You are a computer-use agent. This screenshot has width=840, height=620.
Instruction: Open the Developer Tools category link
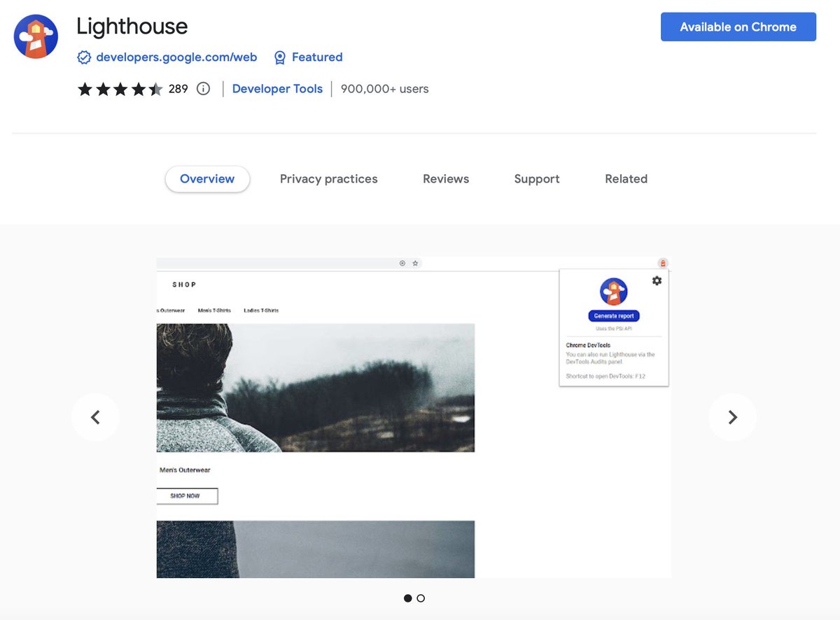click(277, 89)
